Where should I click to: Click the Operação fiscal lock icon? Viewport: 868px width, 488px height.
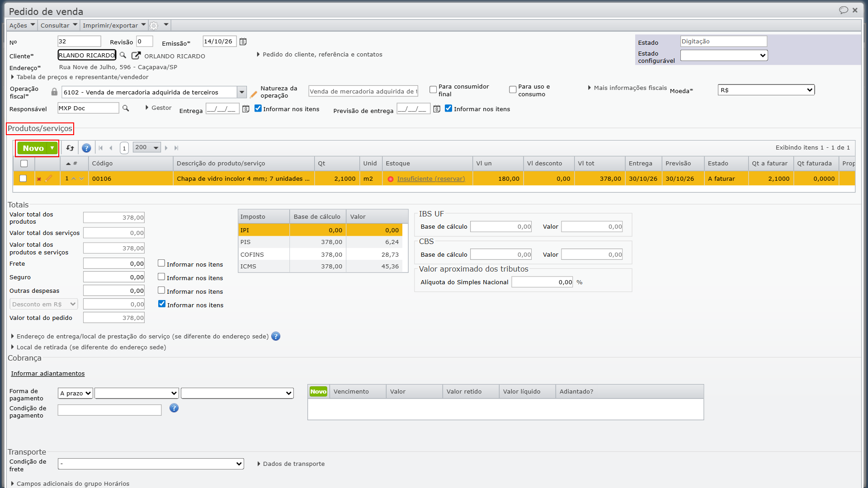pyautogui.click(x=54, y=92)
